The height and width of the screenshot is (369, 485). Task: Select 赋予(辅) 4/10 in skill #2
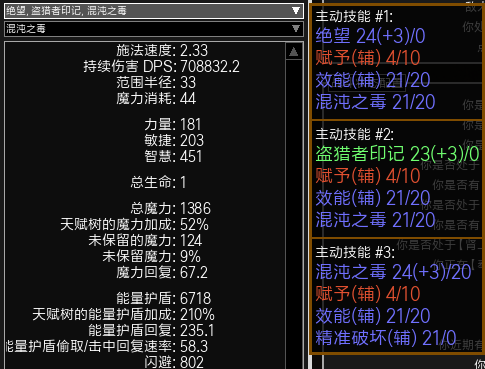coord(368,176)
